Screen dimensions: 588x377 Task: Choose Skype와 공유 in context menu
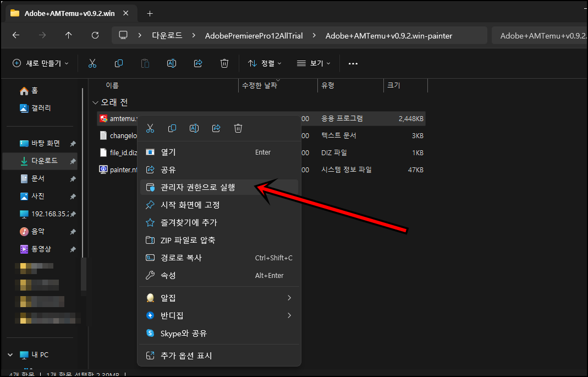pos(219,333)
